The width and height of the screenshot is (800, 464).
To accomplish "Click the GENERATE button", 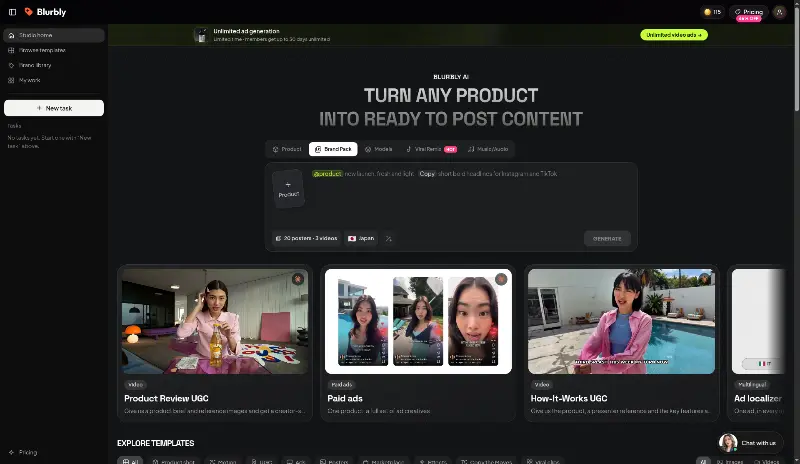I will coord(607,238).
